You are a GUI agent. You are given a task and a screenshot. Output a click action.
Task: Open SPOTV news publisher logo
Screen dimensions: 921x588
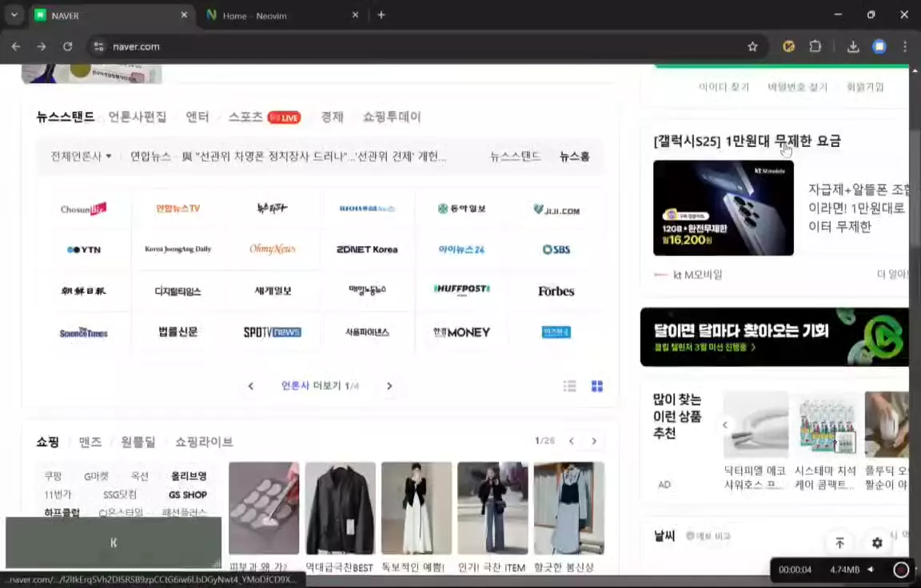click(x=273, y=332)
